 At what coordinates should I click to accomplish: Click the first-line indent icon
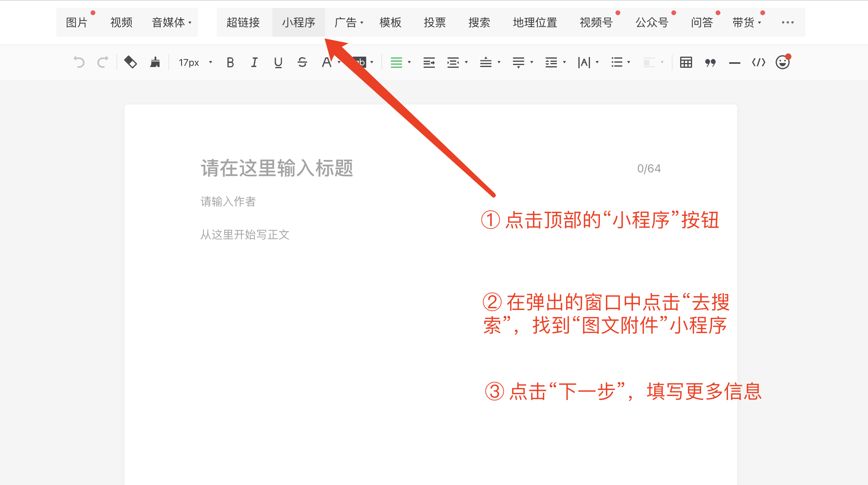(x=429, y=63)
